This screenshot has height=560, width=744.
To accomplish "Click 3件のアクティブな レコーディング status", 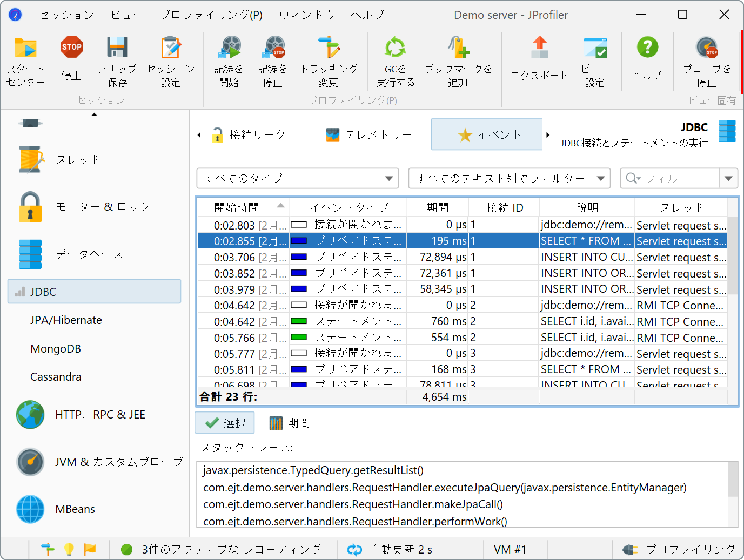I will [231, 550].
